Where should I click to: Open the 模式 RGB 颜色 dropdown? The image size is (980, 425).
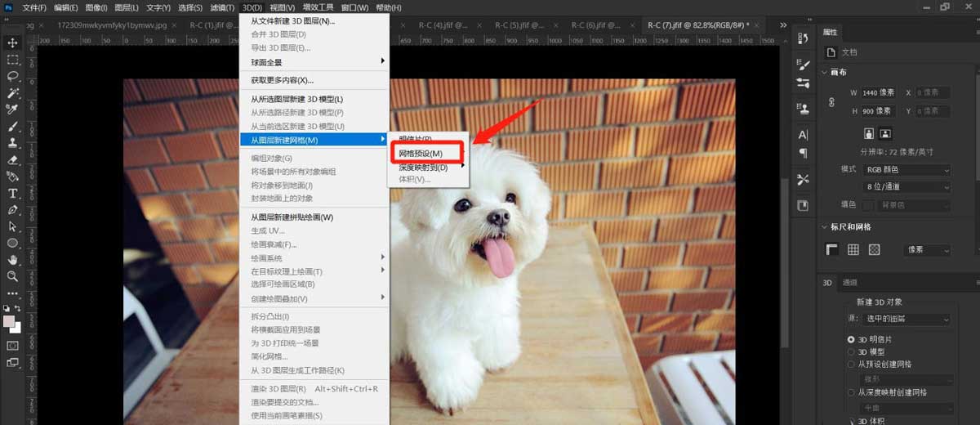tap(906, 169)
